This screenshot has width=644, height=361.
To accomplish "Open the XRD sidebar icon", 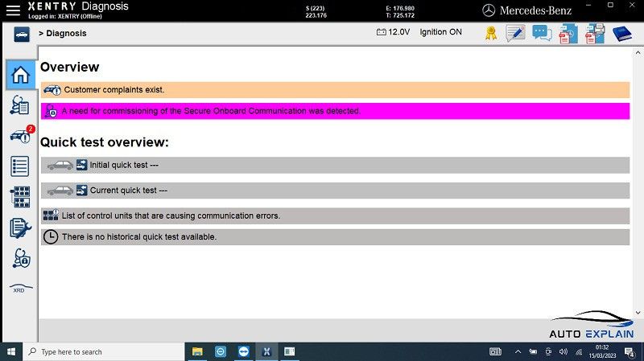I will [20, 288].
